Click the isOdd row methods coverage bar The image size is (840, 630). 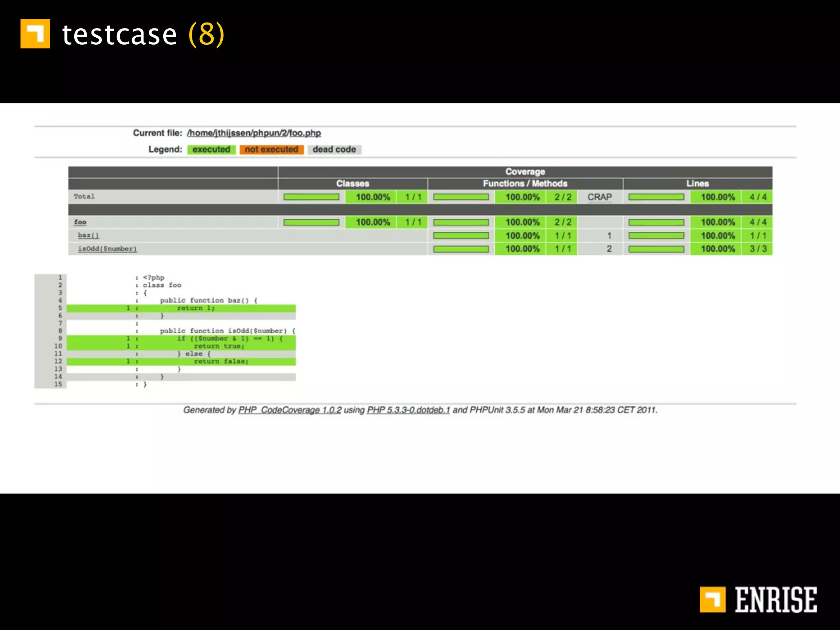point(461,249)
